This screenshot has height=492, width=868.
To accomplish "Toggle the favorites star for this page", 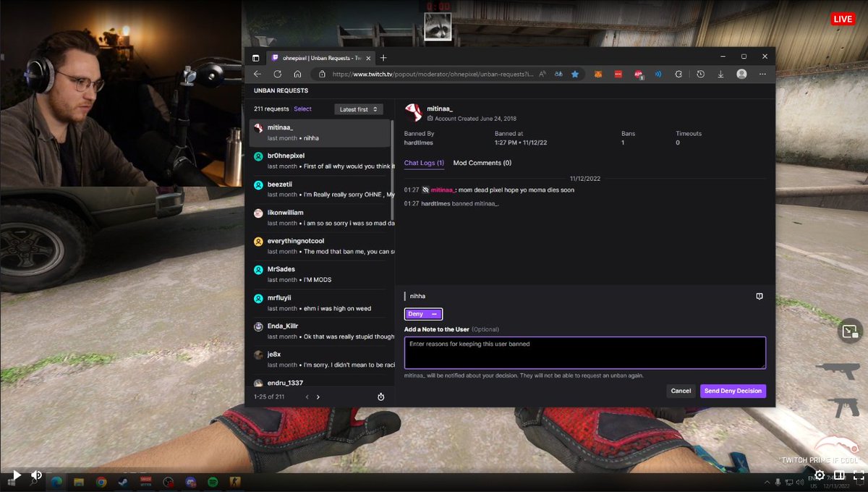I will click(575, 74).
